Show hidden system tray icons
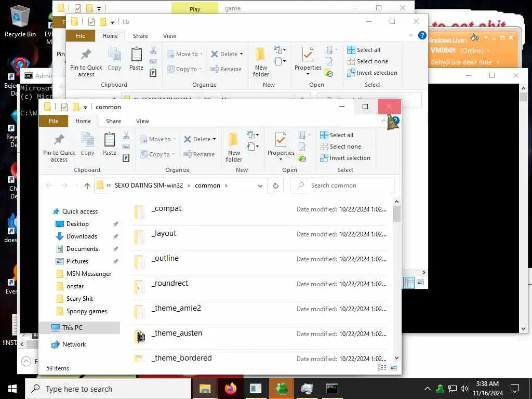This screenshot has width=532, height=399. (428, 389)
